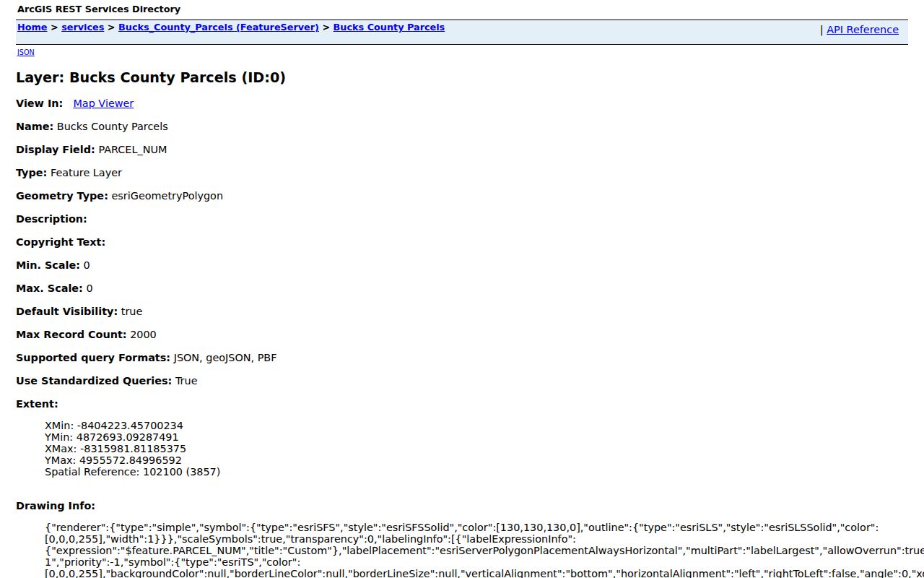Click the Feature Layer type value

[x=86, y=173]
